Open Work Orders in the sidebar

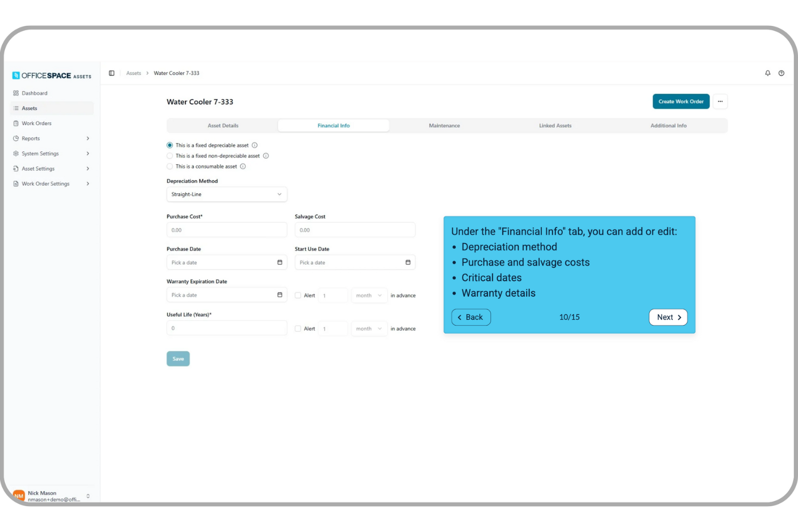37,123
